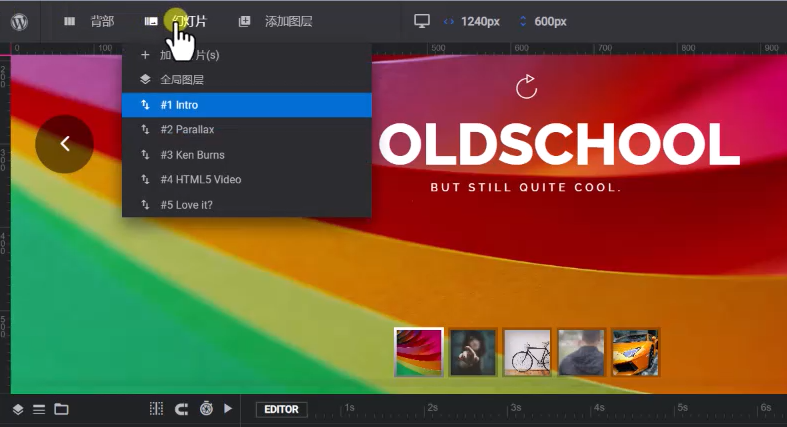The width and height of the screenshot is (787, 427).
Task: Toggle the magnet snap icon
Action: tap(181, 409)
